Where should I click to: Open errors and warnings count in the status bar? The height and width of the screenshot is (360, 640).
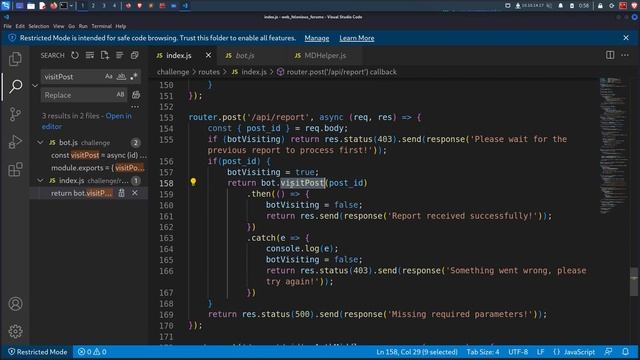click(92, 352)
